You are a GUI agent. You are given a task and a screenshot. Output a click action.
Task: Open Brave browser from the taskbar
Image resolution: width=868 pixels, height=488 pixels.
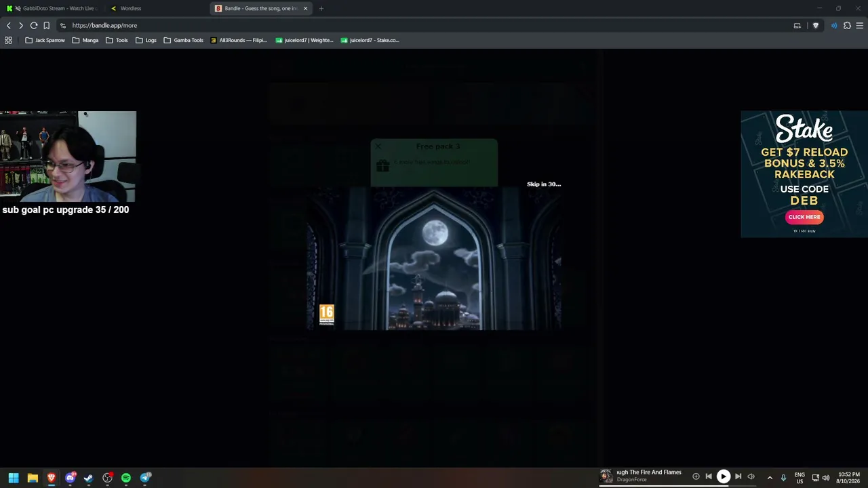[51, 478]
